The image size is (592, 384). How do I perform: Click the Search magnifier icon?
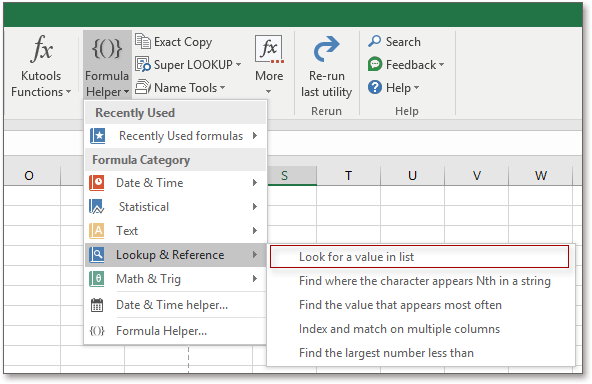[375, 41]
